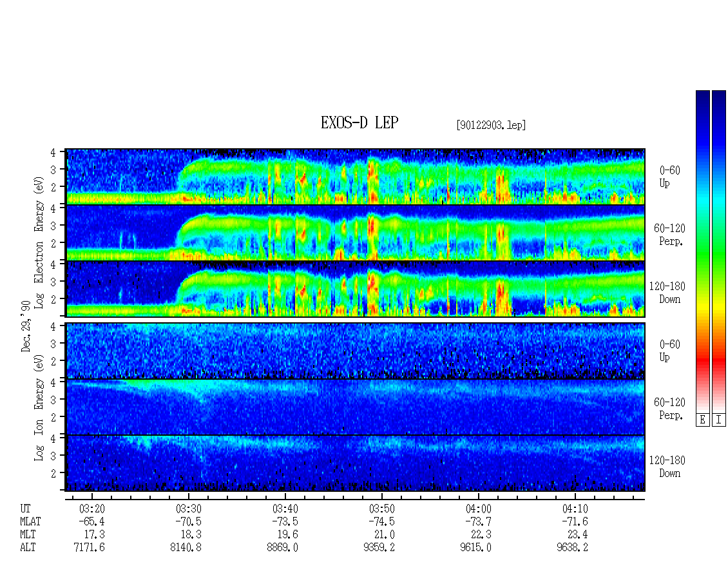This screenshot has height=564, width=728.
Task: Click the MLAT value -73.7
Action: click(x=478, y=521)
